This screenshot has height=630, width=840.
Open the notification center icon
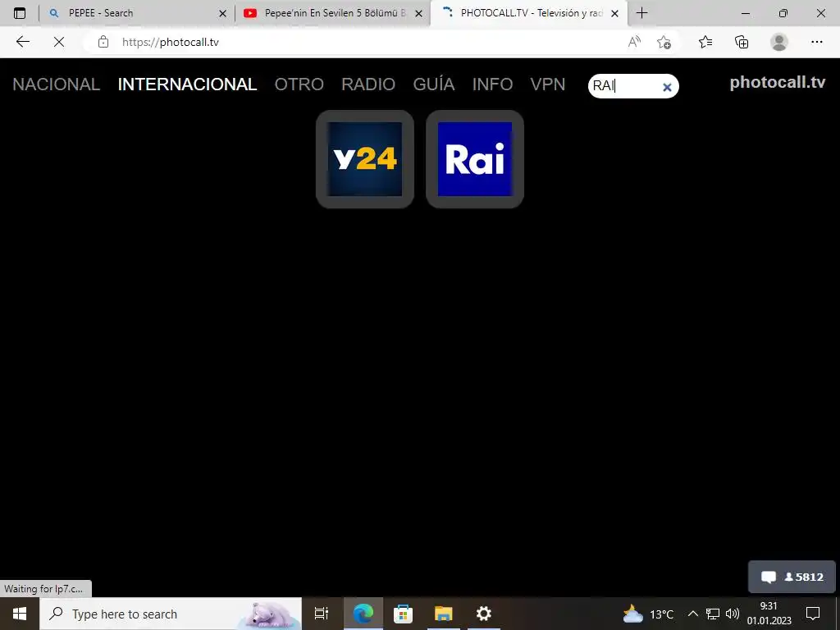[x=813, y=614]
